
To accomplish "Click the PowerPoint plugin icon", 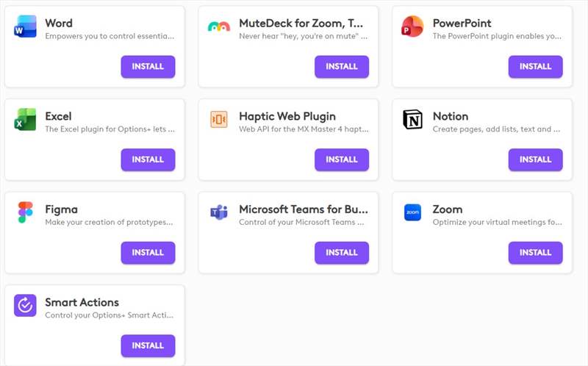I will coord(412,26).
